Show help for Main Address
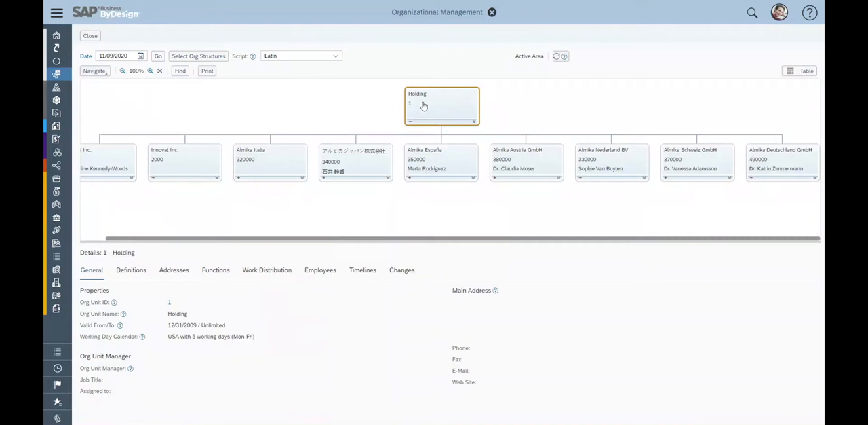The height and width of the screenshot is (425, 868). [x=496, y=291]
